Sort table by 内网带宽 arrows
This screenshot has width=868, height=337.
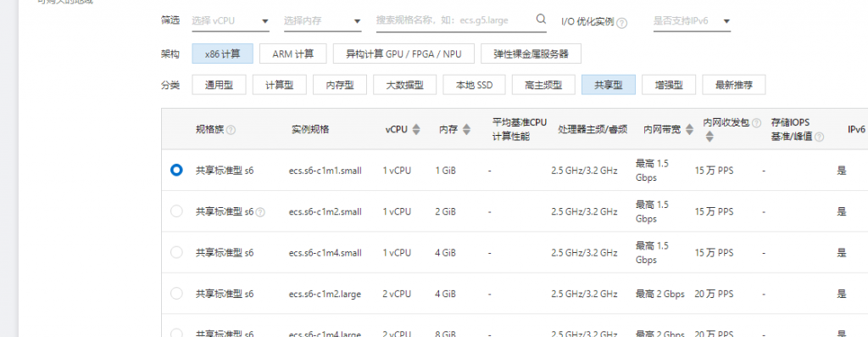pos(689,130)
